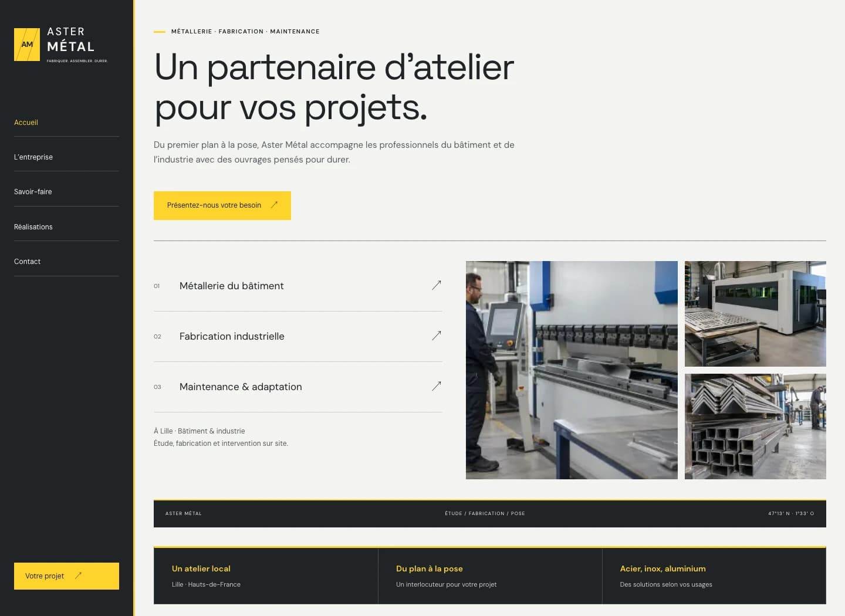Image resolution: width=845 pixels, height=616 pixels.
Task: Click the coordinates 47°13' N text
Action: pyautogui.click(x=791, y=513)
